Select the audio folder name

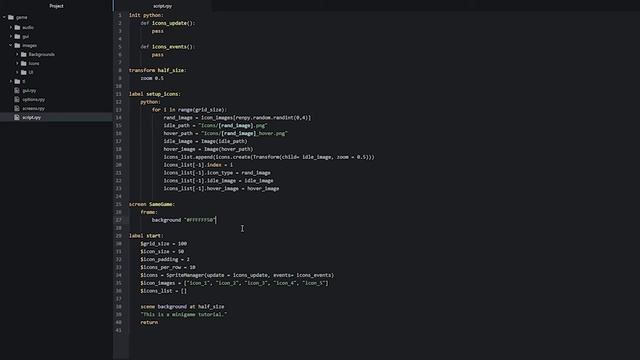(x=28, y=27)
